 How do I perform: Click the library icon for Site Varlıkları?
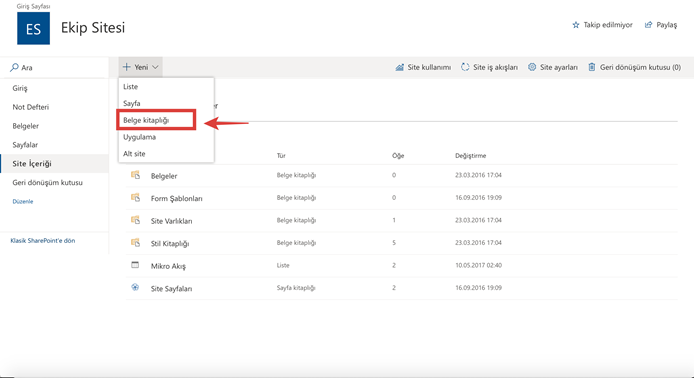135,220
